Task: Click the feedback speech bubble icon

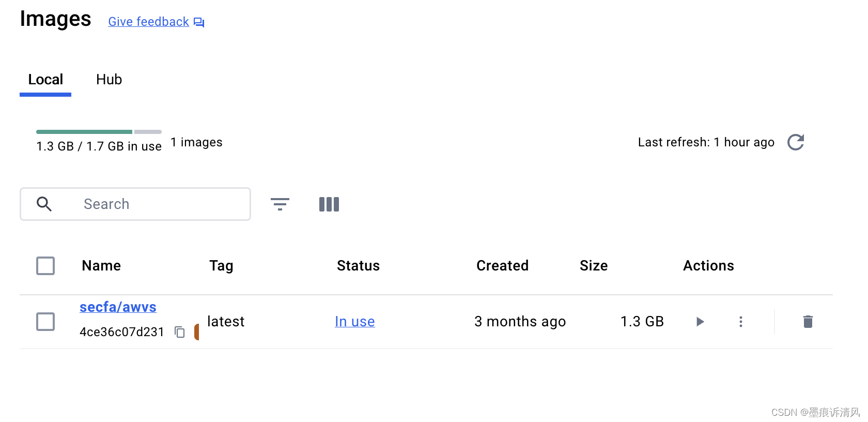Action: point(199,22)
